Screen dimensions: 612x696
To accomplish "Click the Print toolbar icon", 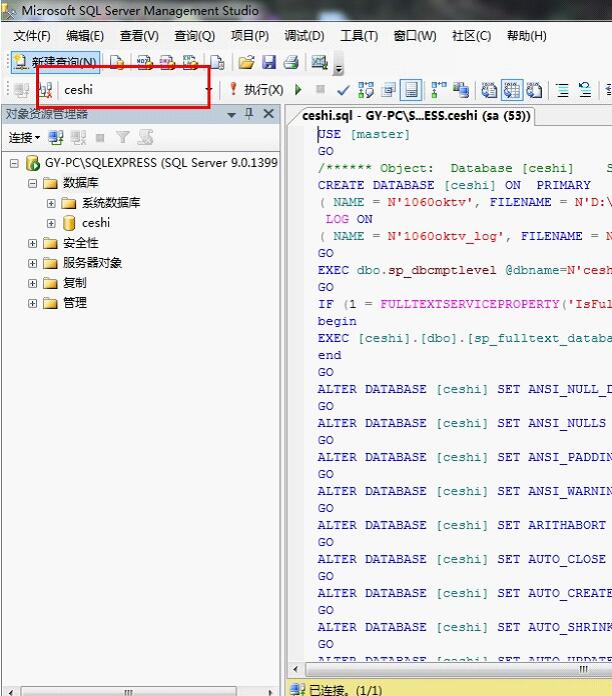I will tap(291, 62).
